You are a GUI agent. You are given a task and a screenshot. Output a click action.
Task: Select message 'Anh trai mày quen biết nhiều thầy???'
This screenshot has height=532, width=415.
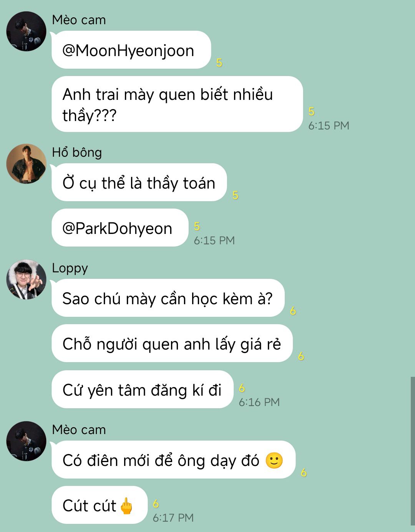pos(178,104)
